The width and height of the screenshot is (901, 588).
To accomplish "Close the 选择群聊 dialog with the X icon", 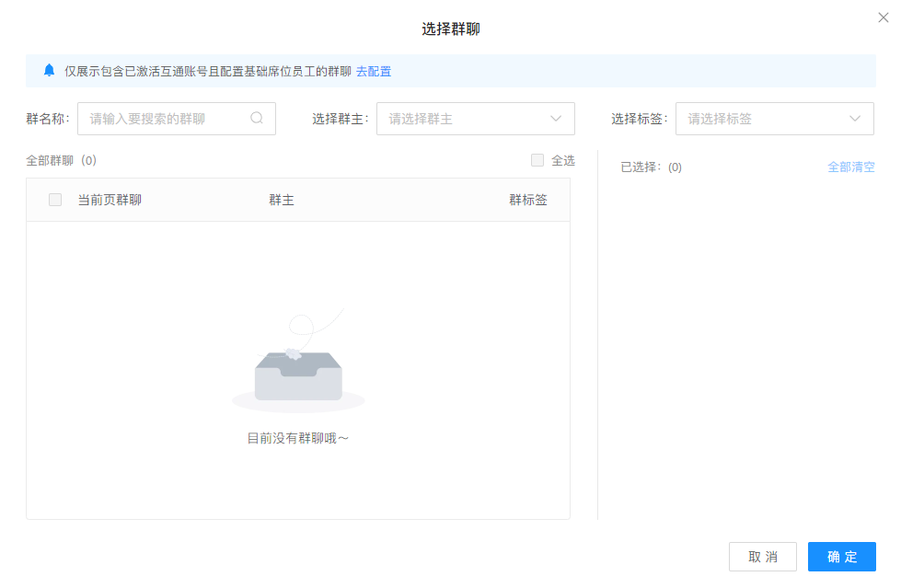I will click(884, 17).
